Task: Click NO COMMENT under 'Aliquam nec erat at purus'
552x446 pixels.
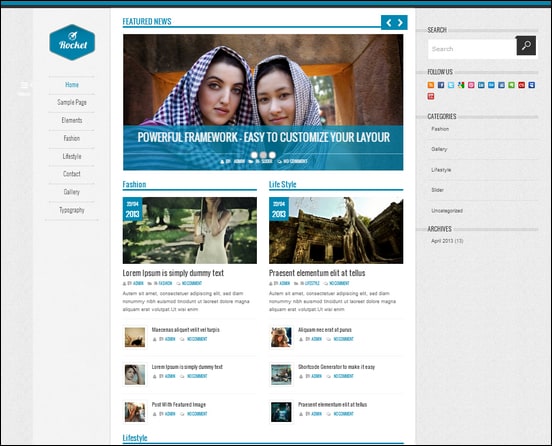Action: (343, 339)
